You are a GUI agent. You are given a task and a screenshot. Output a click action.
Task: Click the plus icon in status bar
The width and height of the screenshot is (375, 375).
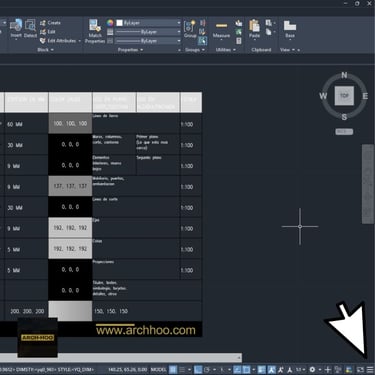328,369
